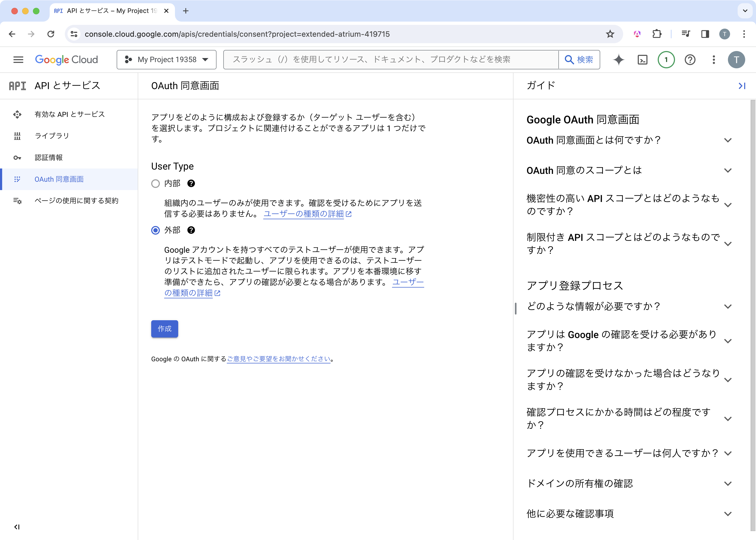Expand ドメインの所有権の確認

[629, 484]
